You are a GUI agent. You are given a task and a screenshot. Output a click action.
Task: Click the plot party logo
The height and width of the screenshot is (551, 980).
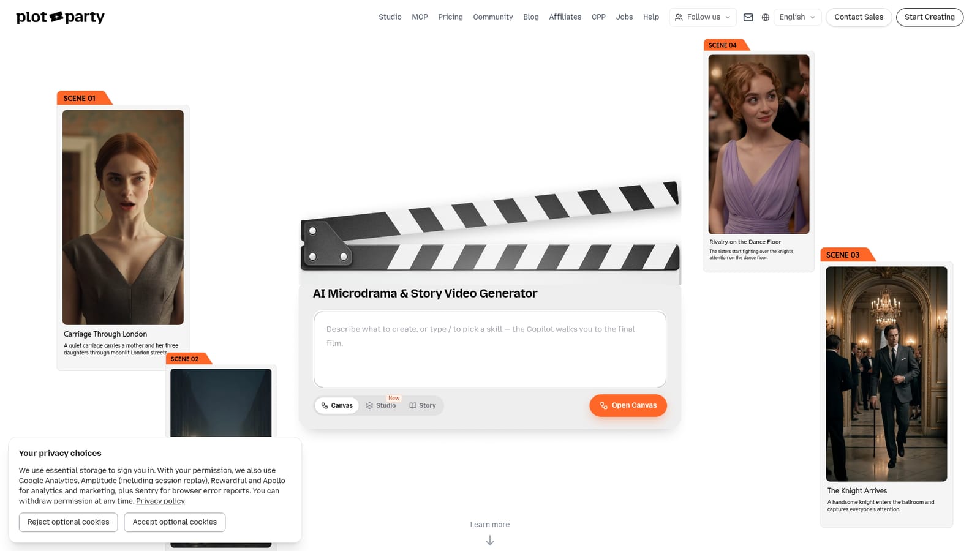coord(61,17)
